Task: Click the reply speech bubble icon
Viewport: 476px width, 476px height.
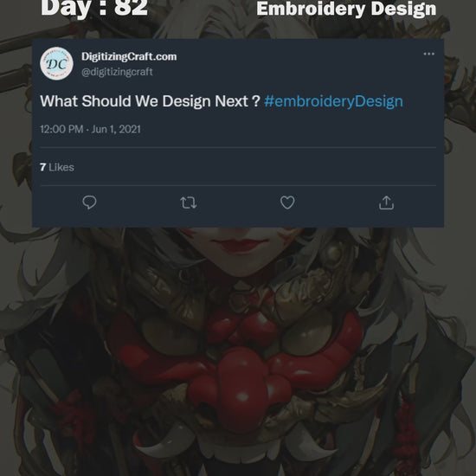Action: point(89,203)
